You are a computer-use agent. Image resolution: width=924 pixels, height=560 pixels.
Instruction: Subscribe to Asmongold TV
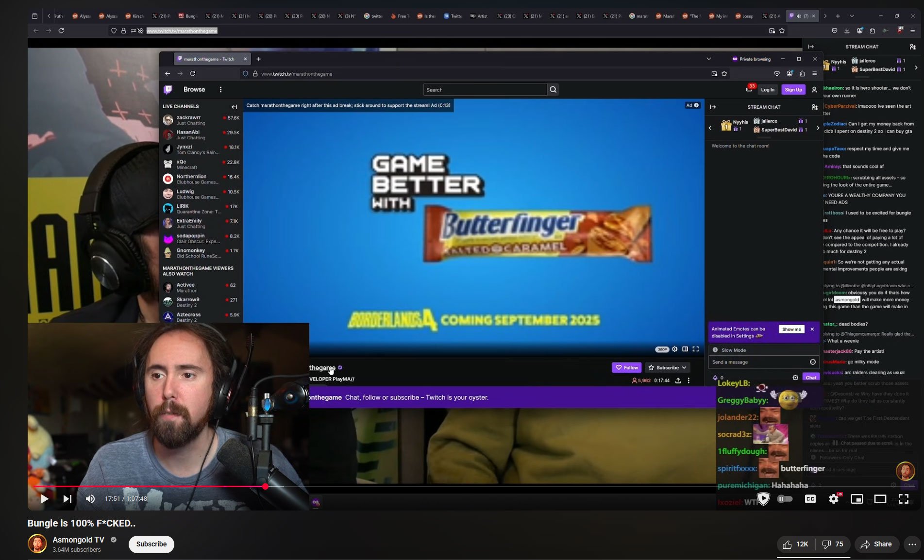(151, 544)
